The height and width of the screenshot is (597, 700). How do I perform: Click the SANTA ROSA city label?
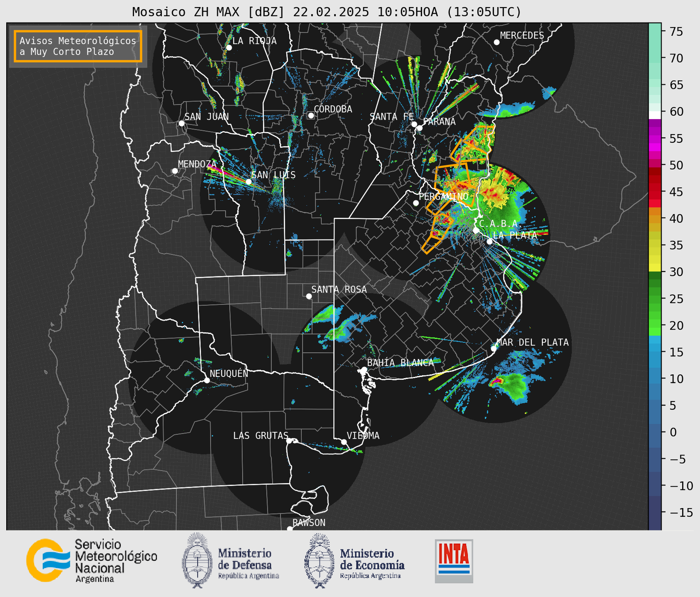coord(339,289)
